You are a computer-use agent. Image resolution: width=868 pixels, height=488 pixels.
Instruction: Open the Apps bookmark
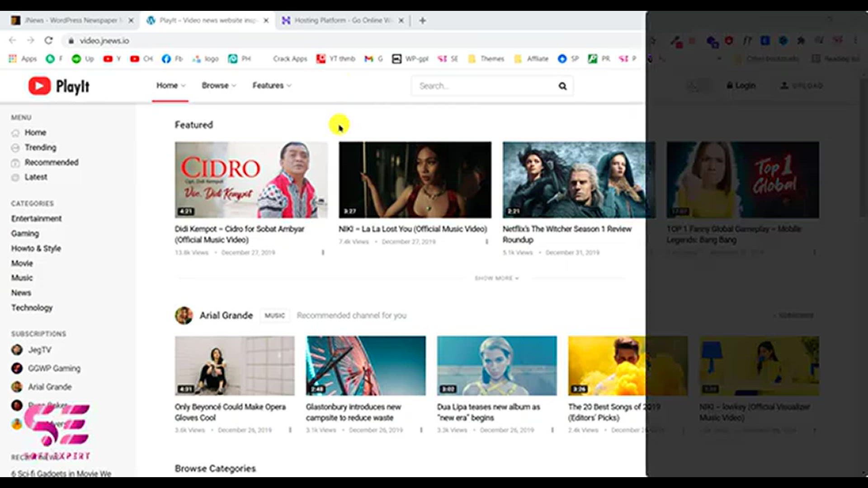[23, 59]
